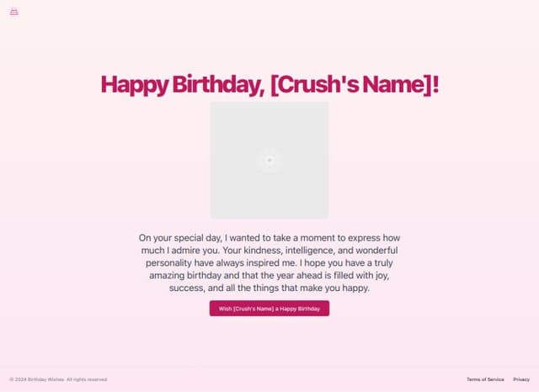Click the birthday cake logo icon
539x392 pixels.
(x=14, y=12)
